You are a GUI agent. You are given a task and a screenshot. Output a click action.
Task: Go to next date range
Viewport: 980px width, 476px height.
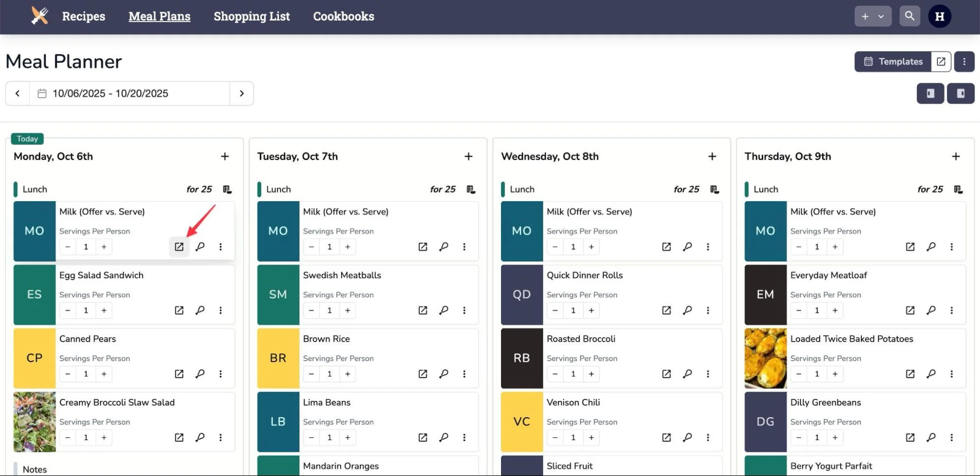[x=242, y=93]
